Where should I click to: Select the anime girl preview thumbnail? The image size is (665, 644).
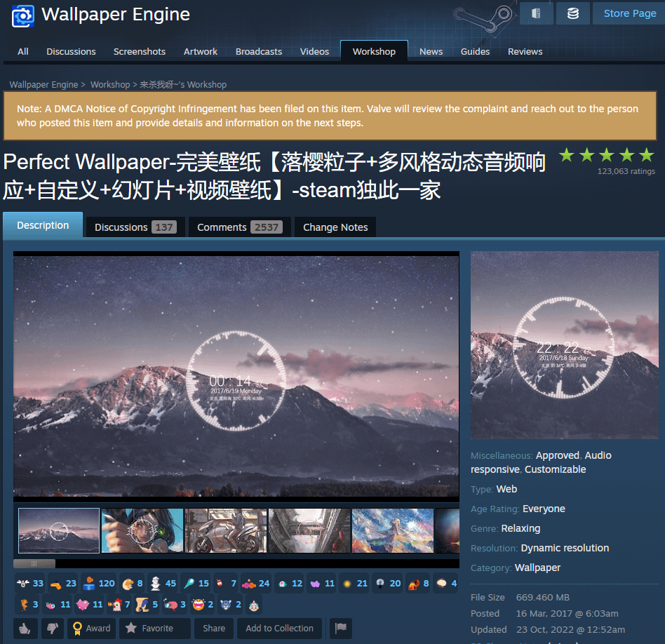(x=142, y=531)
